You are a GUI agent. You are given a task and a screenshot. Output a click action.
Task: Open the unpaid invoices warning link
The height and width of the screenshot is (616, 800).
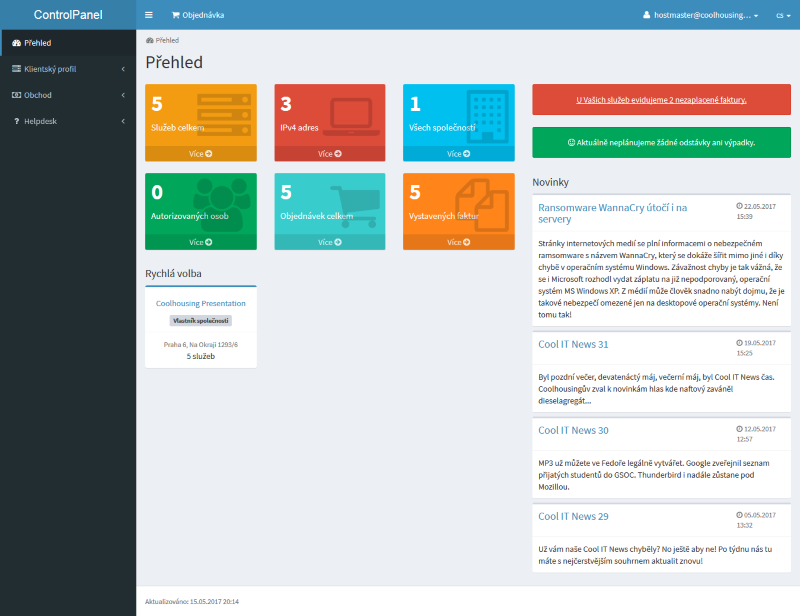(x=661, y=100)
